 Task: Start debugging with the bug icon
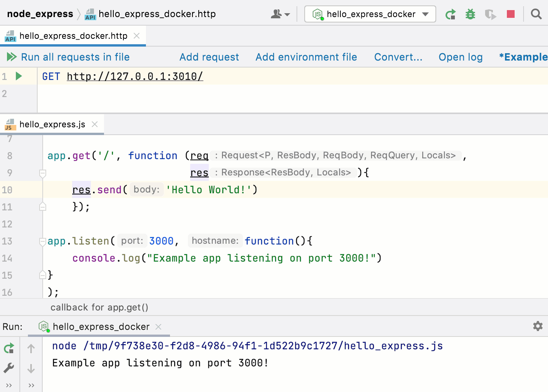(470, 14)
